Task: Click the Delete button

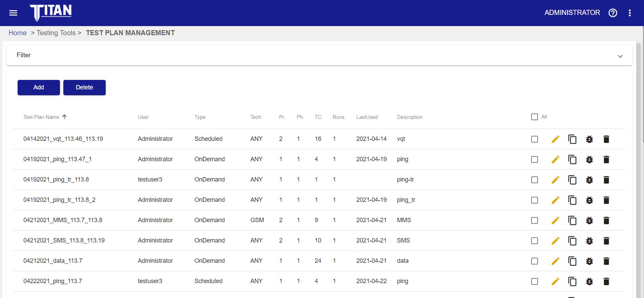Action: (84, 87)
